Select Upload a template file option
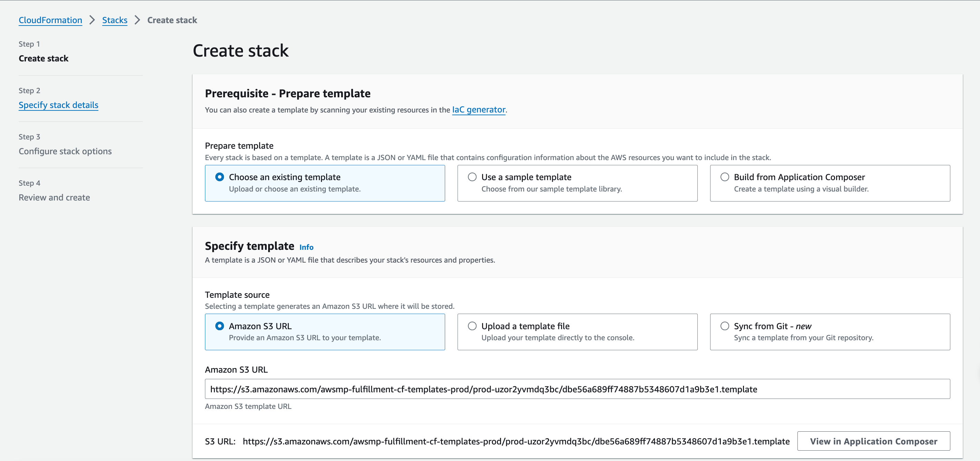 coord(472,326)
